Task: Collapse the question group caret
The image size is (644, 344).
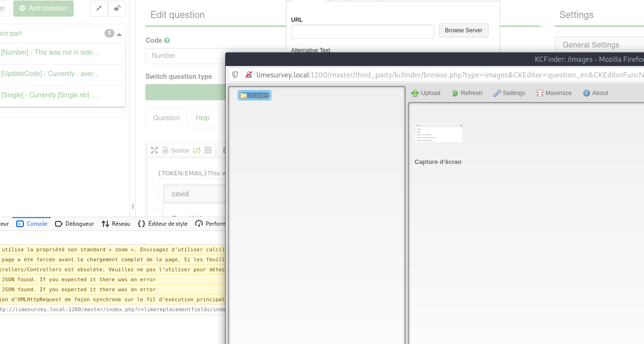Action: click(x=119, y=34)
